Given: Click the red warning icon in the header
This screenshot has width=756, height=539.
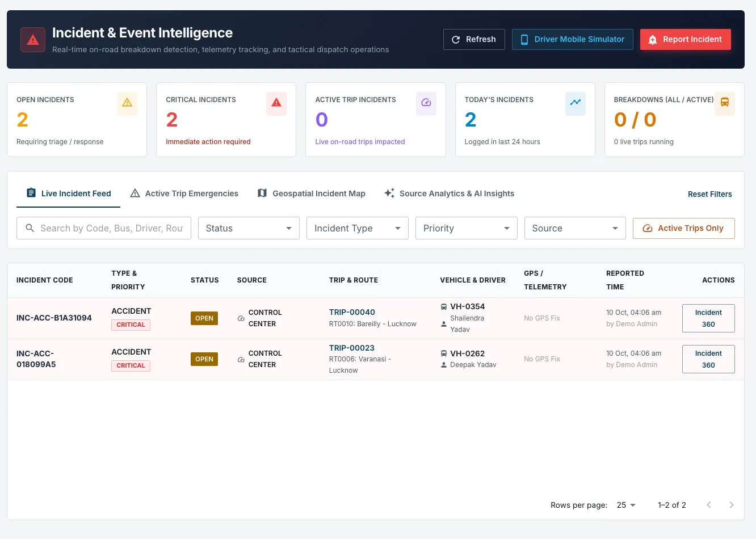Looking at the screenshot, I should 33,40.
